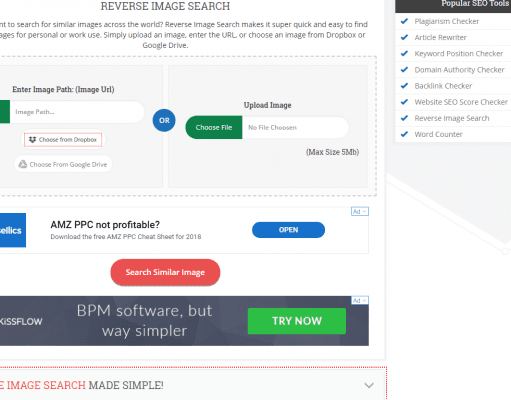Viewport: 511px width, 400px height.
Task: Click the Sellics logo in ad
Action: [x=13, y=230]
